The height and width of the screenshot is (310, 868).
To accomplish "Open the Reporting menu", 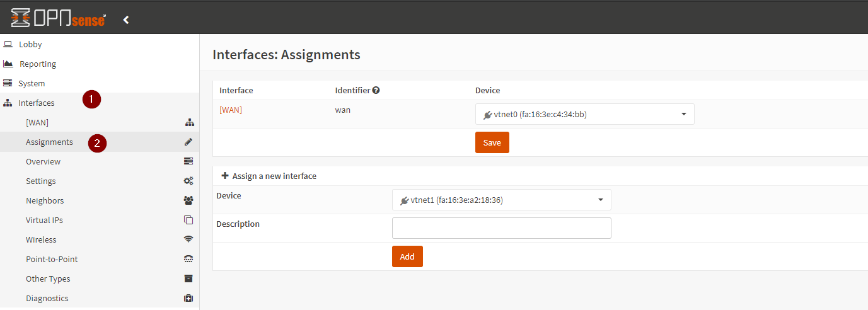I will (38, 64).
